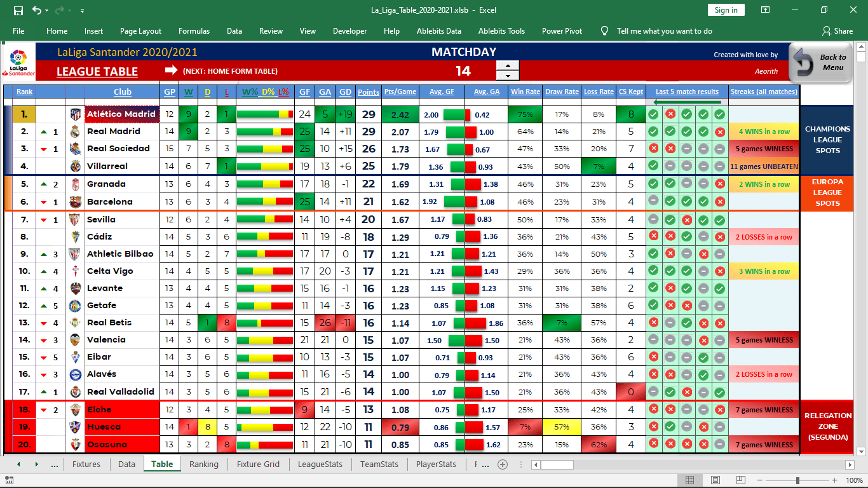Save the workbook from the Quick Access Toolbar

19,11
